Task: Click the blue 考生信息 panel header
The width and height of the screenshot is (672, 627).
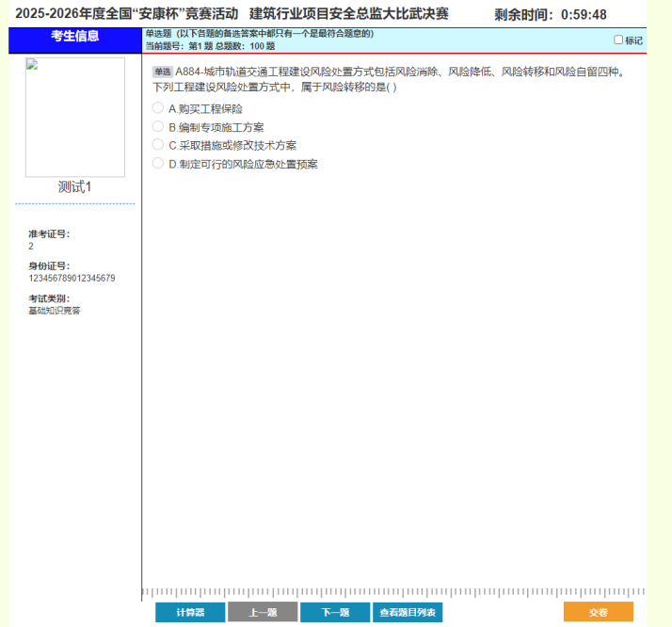Action: click(x=74, y=37)
